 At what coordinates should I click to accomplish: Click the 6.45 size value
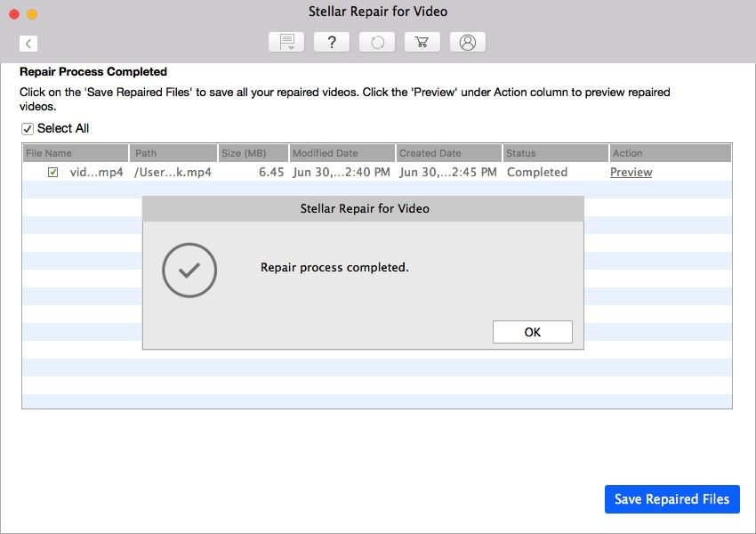click(271, 172)
